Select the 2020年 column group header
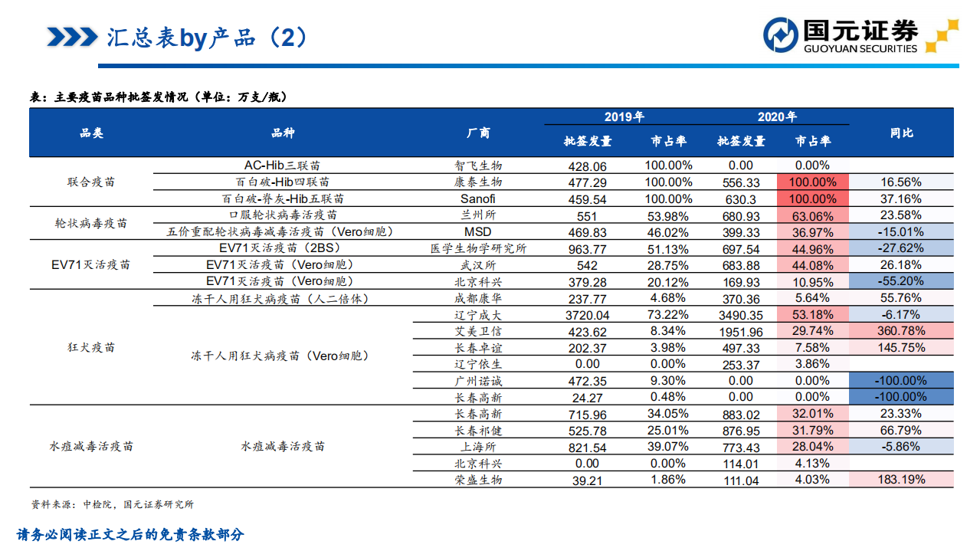 [777, 116]
